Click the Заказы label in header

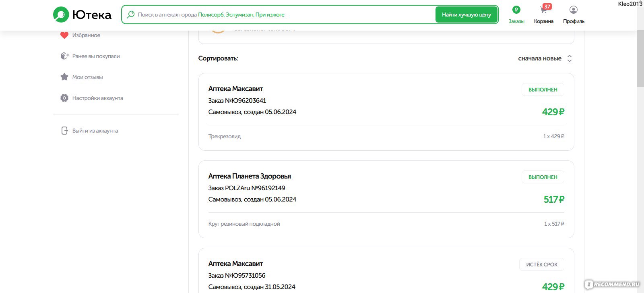click(x=516, y=21)
